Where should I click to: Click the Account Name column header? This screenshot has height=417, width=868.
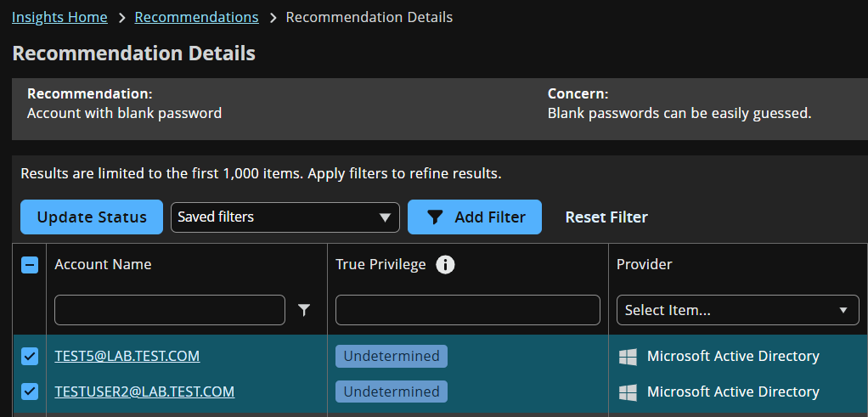[103, 265]
